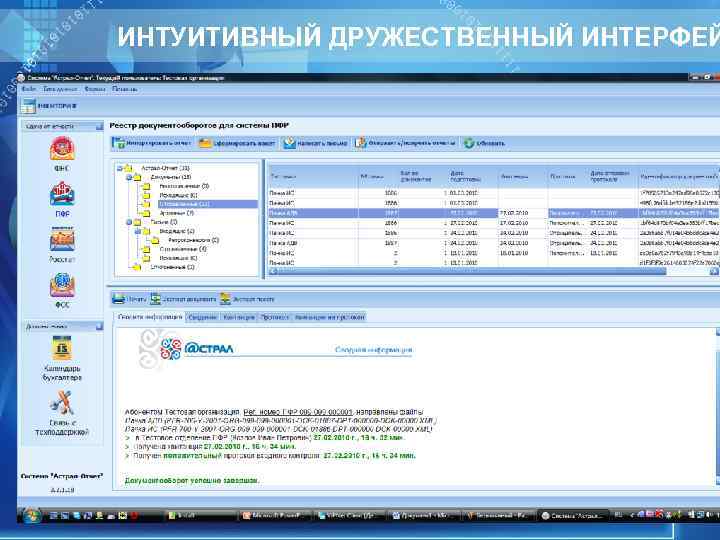Viewport: 720px width, 540px height.
Task: Open the ПФР section icon
Action: (x=62, y=194)
